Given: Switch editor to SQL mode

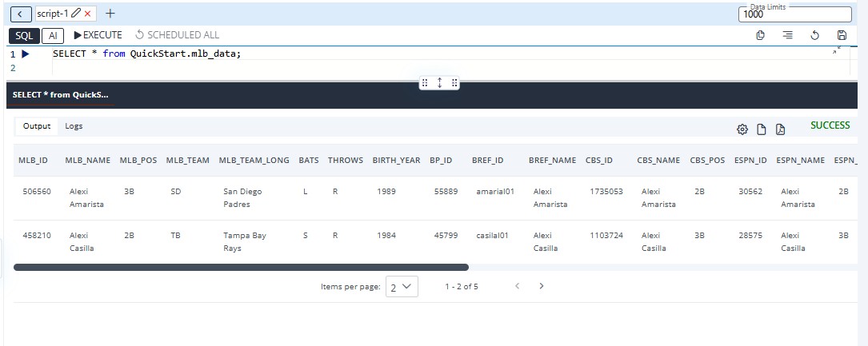Looking at the screenshot, I should (24, 35).
